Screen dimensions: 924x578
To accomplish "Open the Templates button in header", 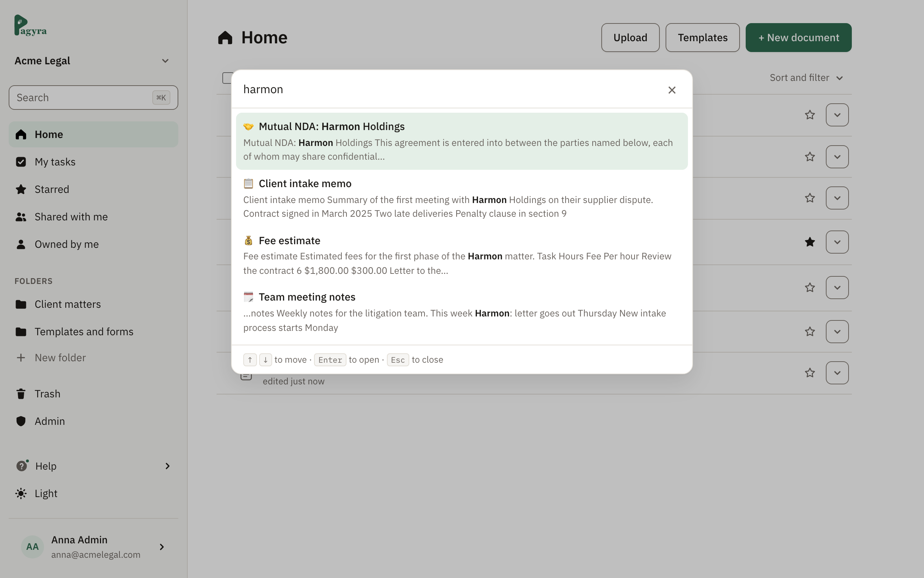I will pos(702,38).
